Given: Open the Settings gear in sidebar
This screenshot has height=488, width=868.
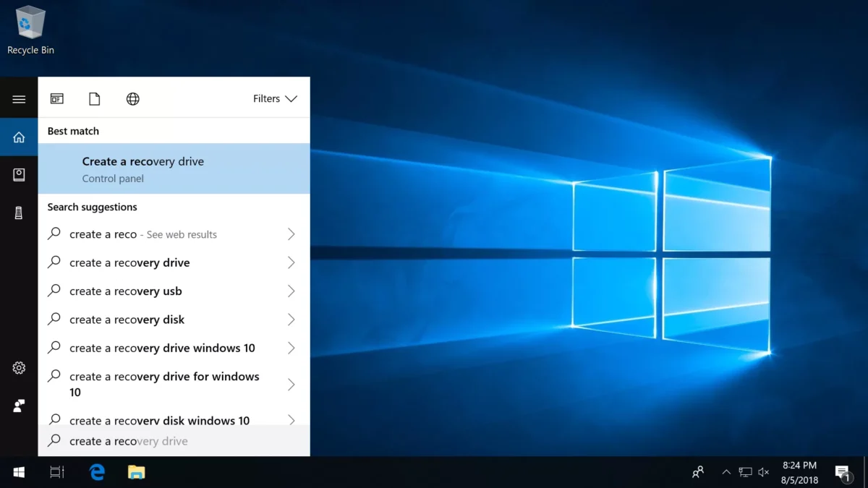Looking at the screenshot, I should pos(19,368).
